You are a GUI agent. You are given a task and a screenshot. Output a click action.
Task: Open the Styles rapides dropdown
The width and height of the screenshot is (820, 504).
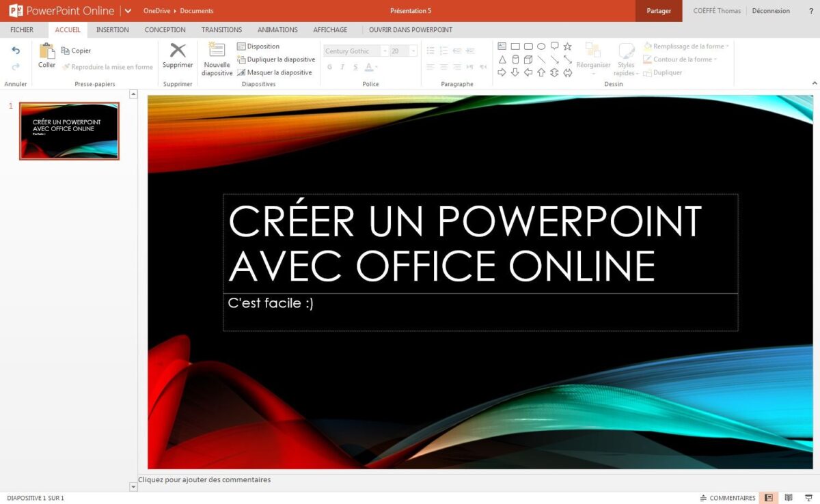tap(626, 59)
